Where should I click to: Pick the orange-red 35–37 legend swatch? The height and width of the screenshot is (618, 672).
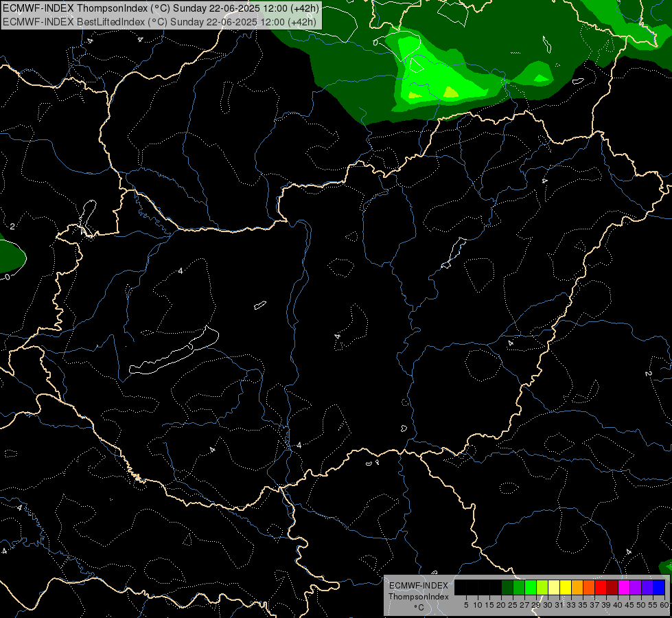[589, 587]
